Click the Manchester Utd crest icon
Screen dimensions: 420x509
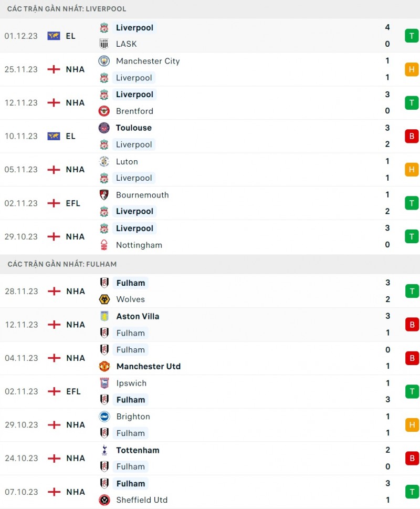click(104, 366)
